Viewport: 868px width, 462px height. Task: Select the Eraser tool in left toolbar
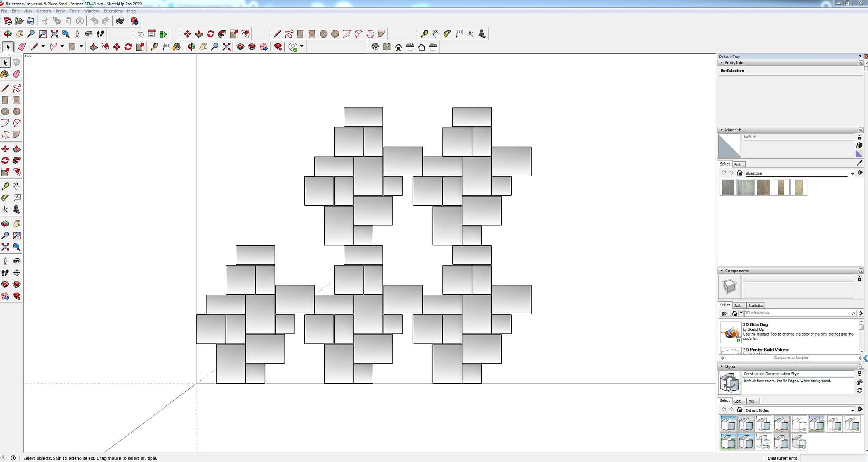coord(17,74)
